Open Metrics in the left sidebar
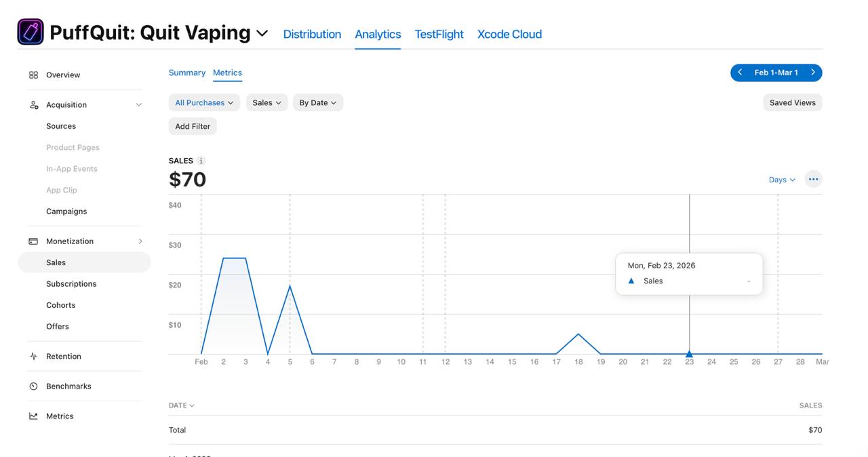868x457 pixels. click(x=60, y=416)
